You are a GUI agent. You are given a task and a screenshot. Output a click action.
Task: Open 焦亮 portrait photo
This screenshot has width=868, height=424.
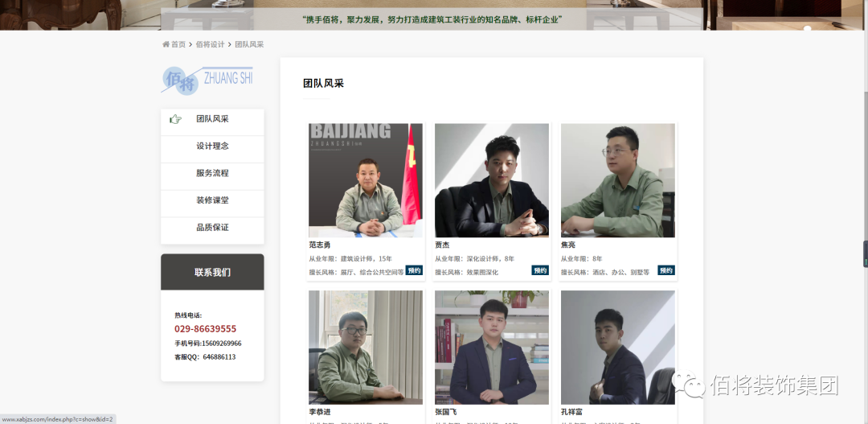[x=618, y=180]
